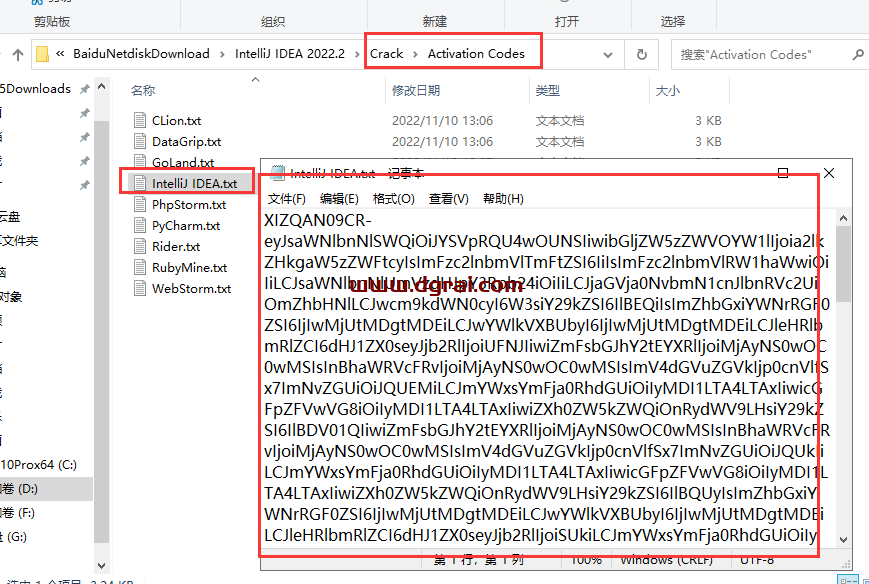Click CLion.txt modified date 2022/11/10 13:06
The height and width of the screenshot is (584, 869).
pos(442,120)
